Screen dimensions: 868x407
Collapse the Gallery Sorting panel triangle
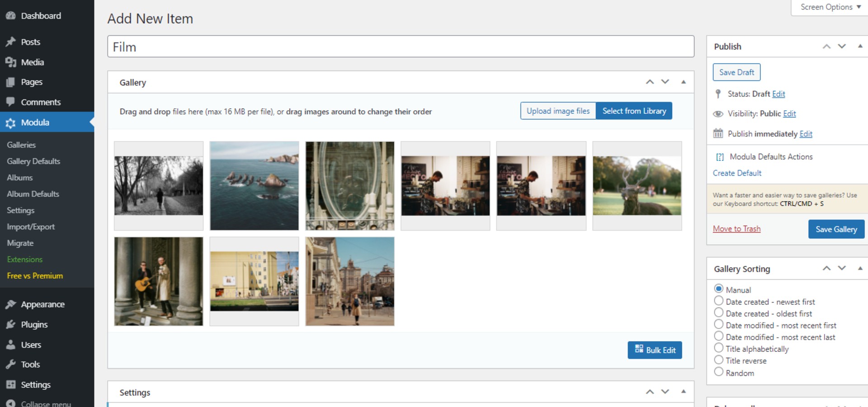pyautogui.click(x=860, y=268)
